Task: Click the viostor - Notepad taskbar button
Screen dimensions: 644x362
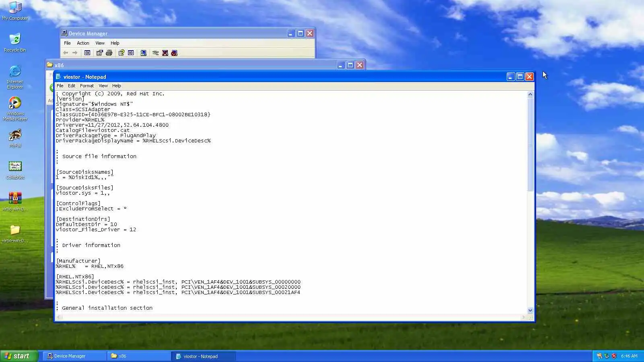Action: tap(203, 356)
